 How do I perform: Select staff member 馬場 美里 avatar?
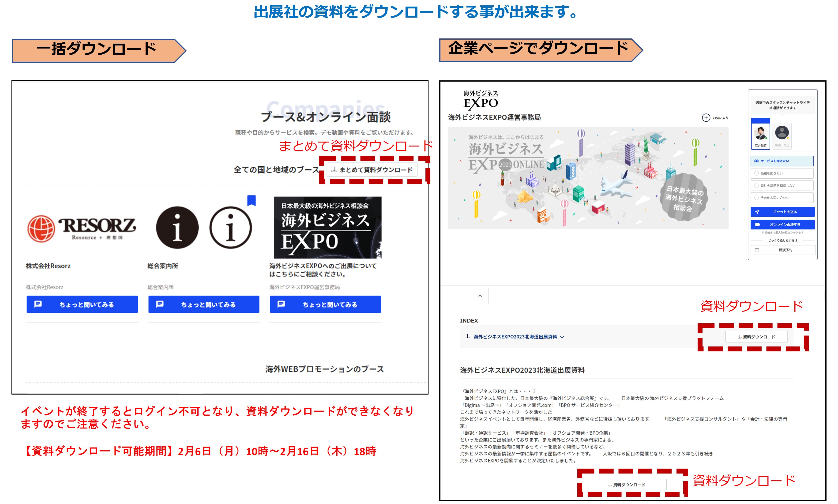point(782,136)
